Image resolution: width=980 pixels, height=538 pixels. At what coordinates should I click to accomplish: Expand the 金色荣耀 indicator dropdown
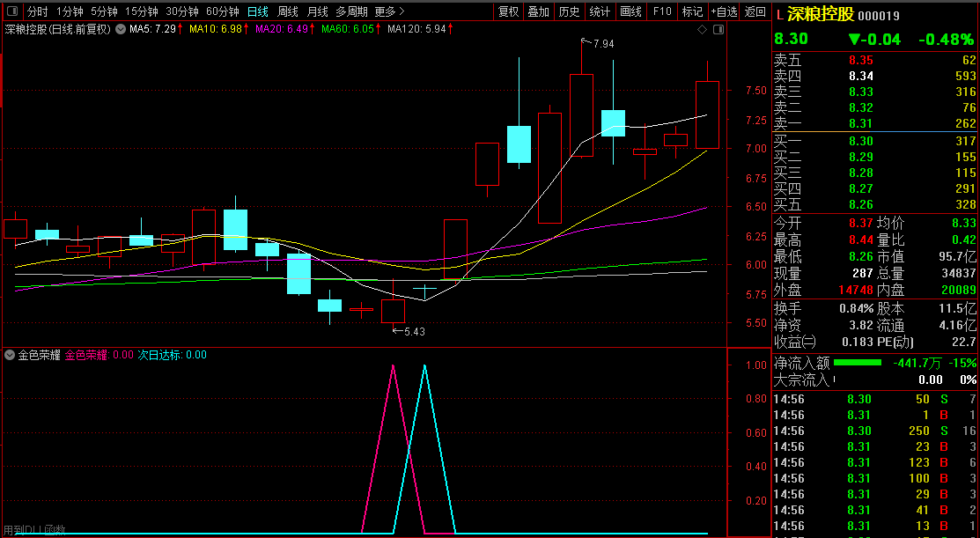[x=10, y=355]
